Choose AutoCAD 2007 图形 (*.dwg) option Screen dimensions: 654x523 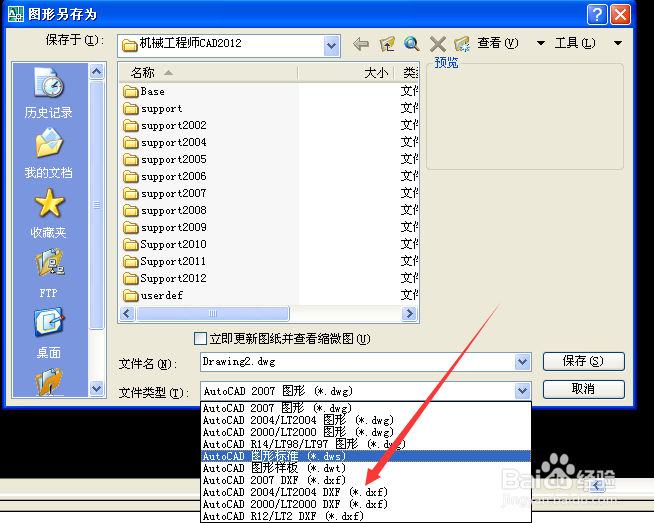pyautogui.click(x=366, y=408)
